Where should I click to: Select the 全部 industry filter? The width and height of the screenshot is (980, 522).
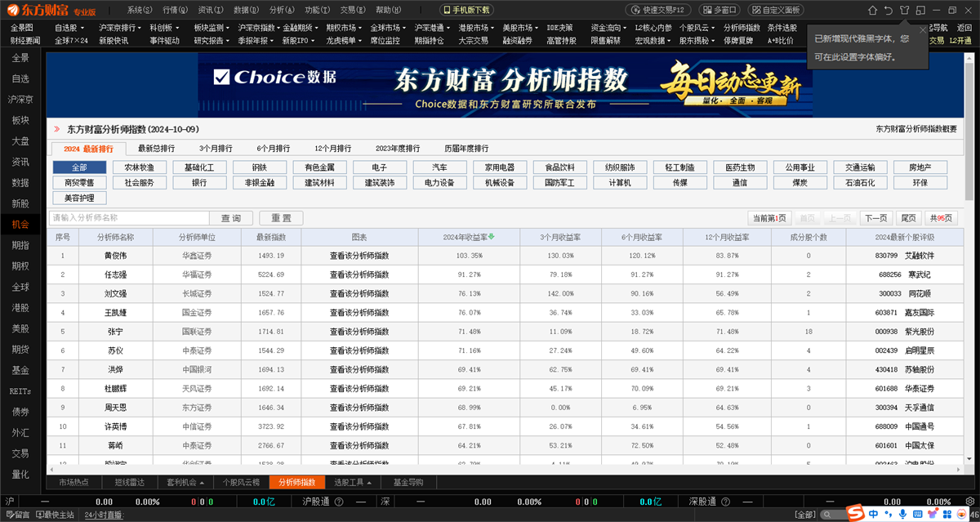click(79, 167)
